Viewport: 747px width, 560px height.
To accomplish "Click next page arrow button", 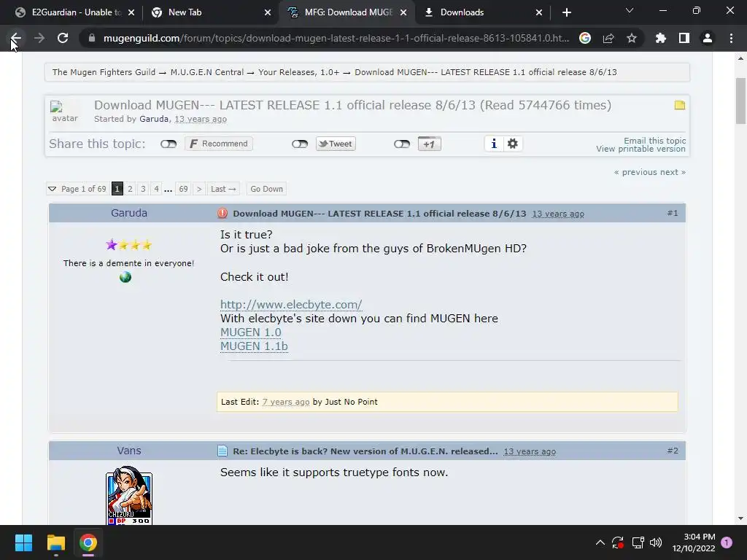I will click(199, 189).
